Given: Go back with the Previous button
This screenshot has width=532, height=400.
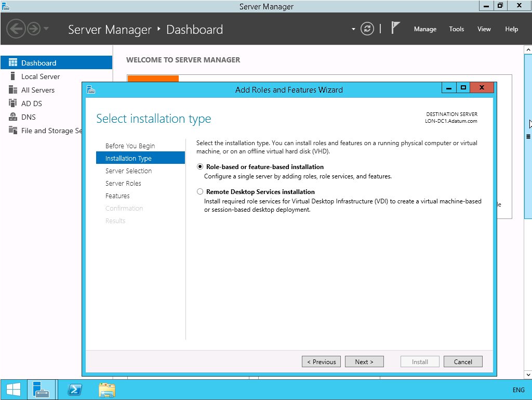Looking at the screenshot, I should tap(321, 361).
